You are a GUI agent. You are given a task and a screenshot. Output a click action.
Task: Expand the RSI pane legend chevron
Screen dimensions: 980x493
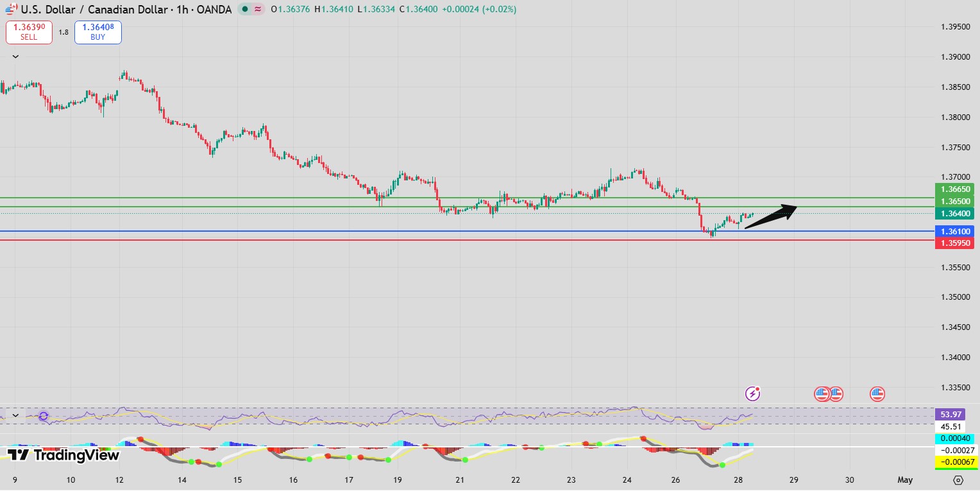(15, 416)
